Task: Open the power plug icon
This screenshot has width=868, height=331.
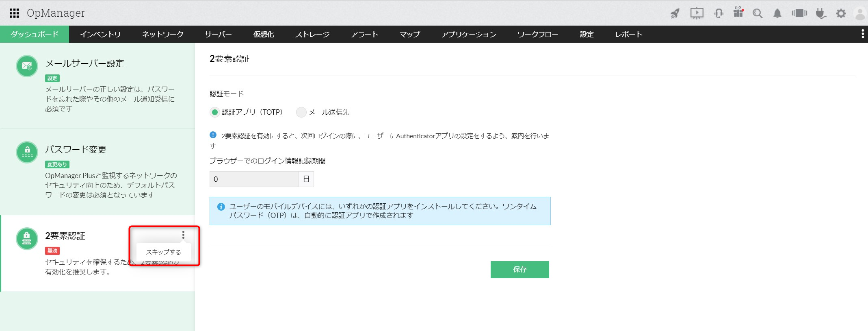Action: tap(821, 13)
